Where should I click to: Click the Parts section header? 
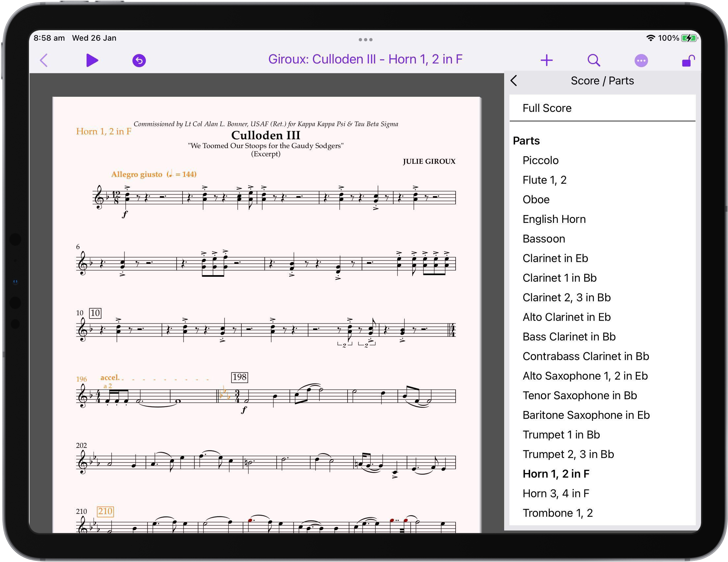[x=526, y=141]
